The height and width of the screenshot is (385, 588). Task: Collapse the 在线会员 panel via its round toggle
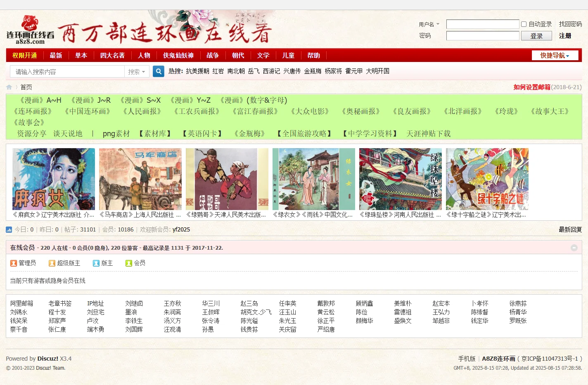[574, 248]
